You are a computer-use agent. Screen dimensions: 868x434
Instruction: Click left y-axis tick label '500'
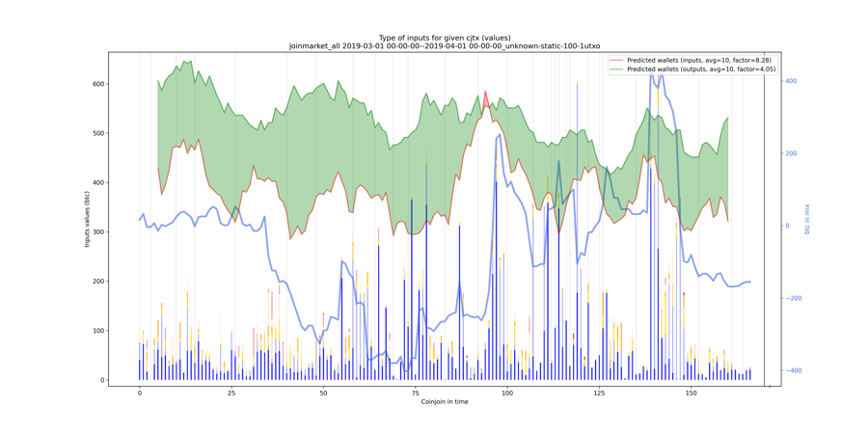tap(96, 133)
